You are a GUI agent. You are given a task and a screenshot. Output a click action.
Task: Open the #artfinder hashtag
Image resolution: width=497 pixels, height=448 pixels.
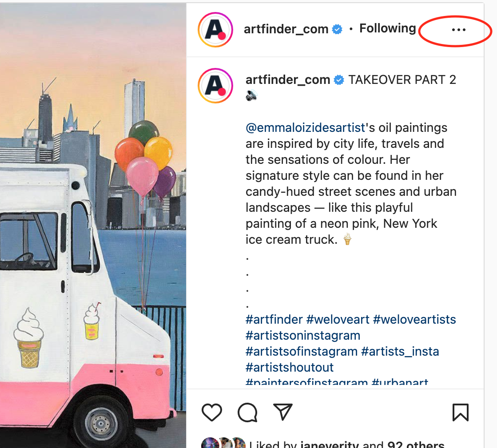click(274, 319)
